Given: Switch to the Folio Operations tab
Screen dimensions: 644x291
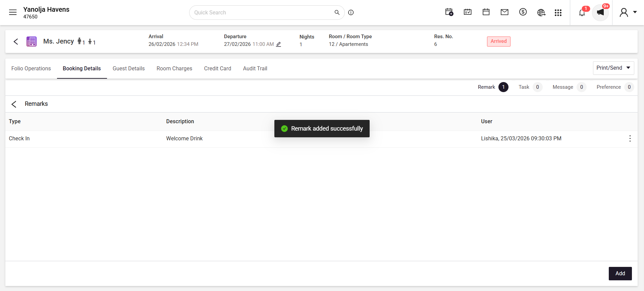Looking at the screenshot, I should (x=31, y=68).
